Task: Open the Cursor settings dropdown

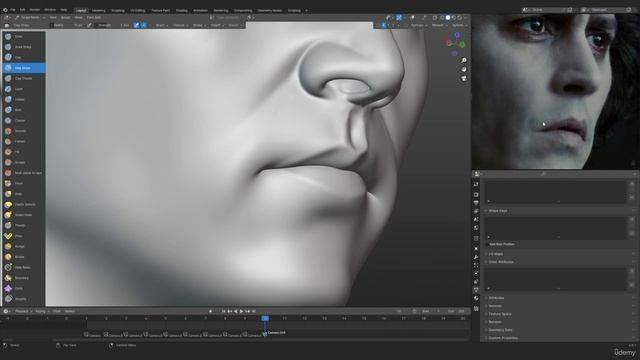Action: (x=235, y=25)
